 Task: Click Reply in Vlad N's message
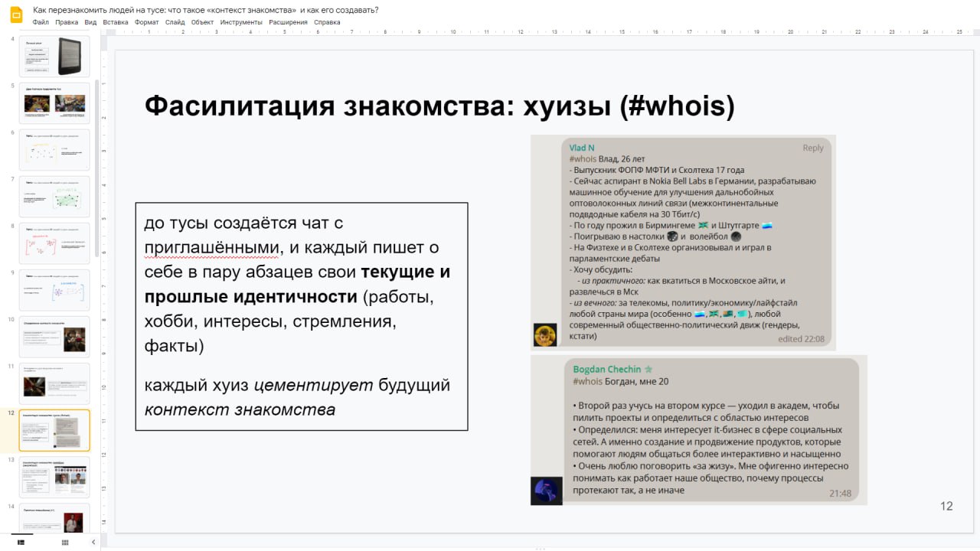click(x=812, y=148)
